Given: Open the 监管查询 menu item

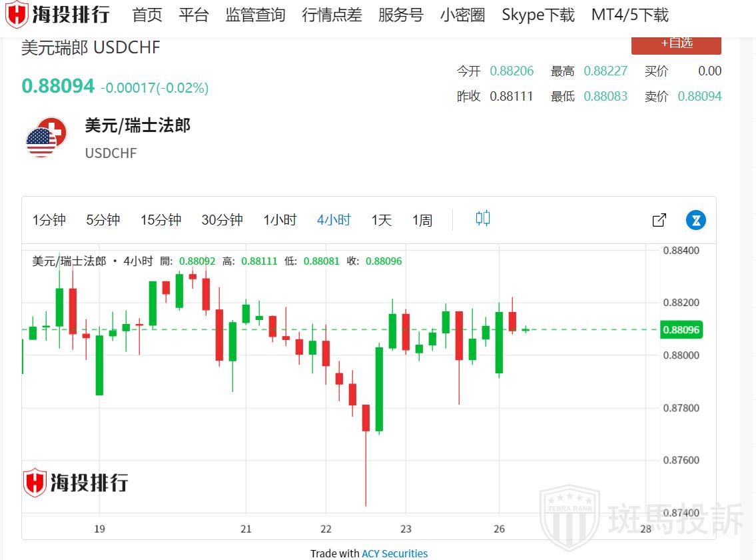Looking at the screenshot, I should click(255, 15).
